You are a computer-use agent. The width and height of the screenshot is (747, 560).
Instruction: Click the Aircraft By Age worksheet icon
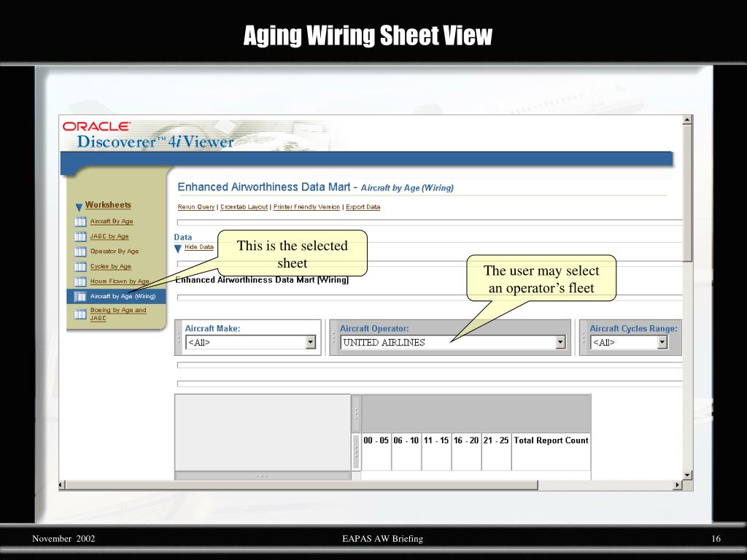point(80,222)
